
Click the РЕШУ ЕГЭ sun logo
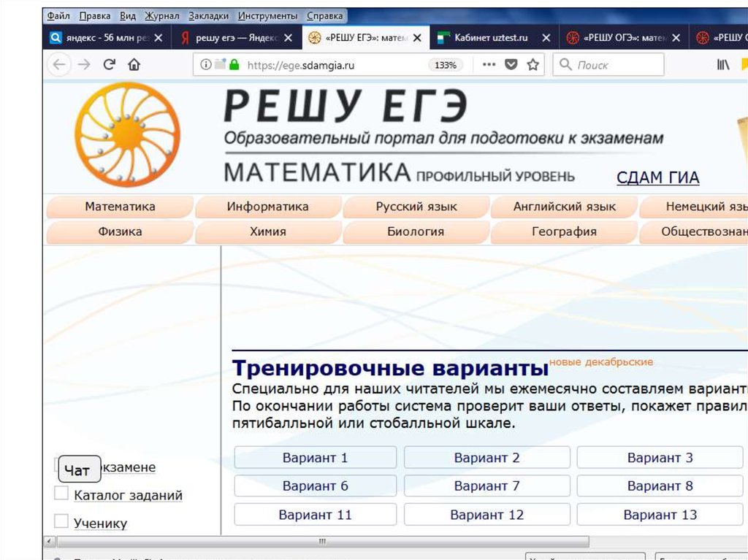coord(127,134)
